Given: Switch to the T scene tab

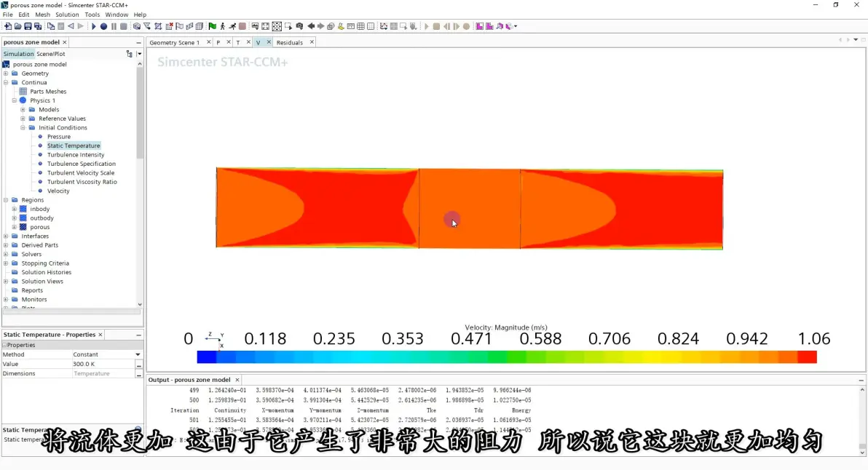Looking at the screenshot, I should 238,43.
